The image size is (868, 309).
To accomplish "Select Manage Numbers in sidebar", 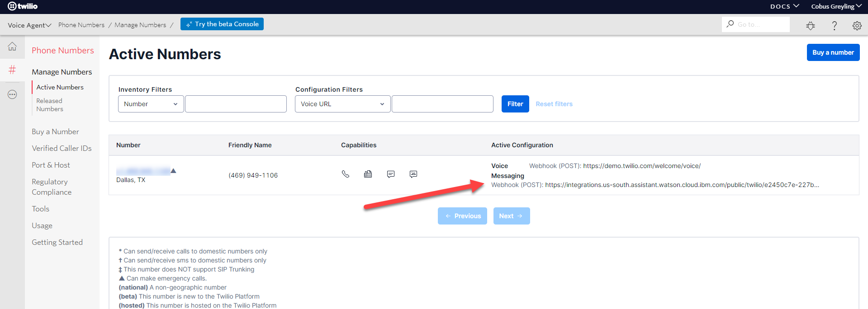I will click(62, 72).
